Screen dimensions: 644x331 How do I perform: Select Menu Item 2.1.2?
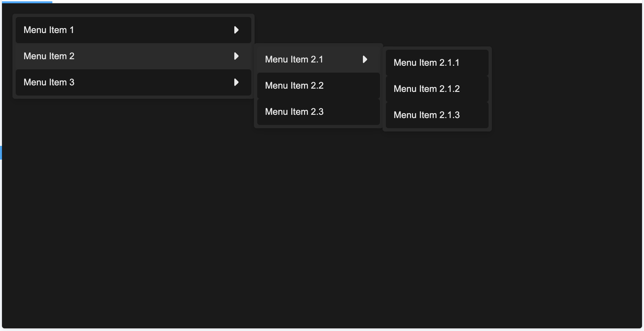click(437, 89)
